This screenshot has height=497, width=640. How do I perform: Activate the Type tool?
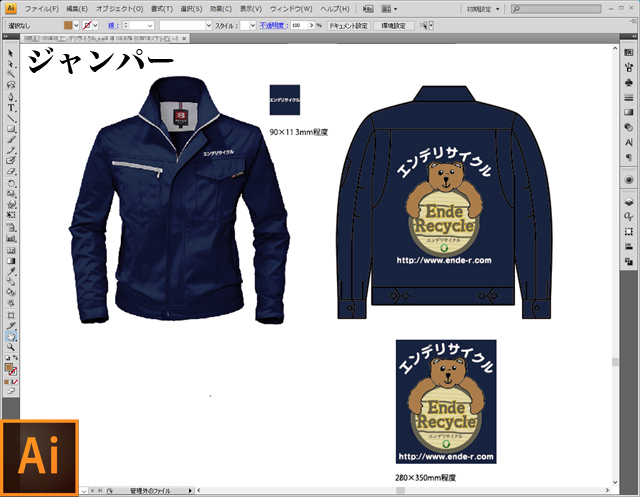click(11, 108)
